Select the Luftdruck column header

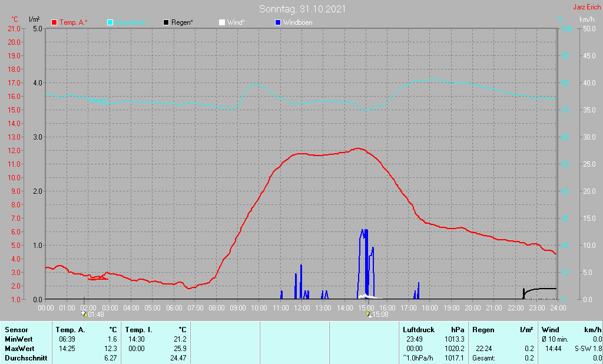[419, 330]
